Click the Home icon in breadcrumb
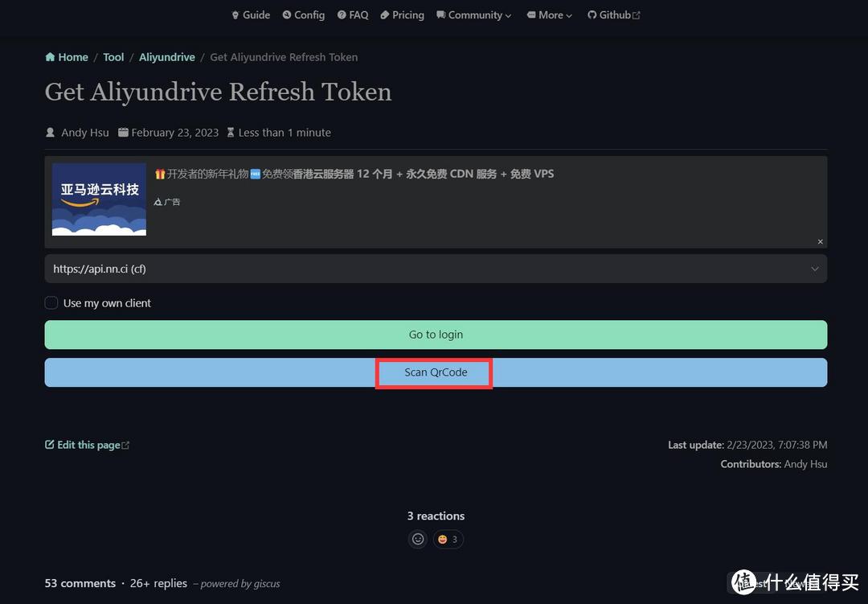This screenshot has width=868, height=604. click(50, 57)
